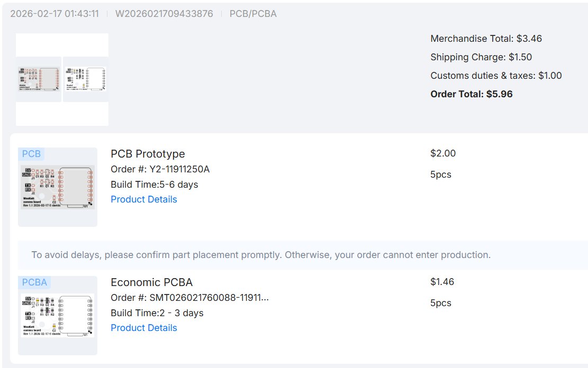Open the first PCB preview thumbnail in header
This screenshot has width=588, height=368.
click(39, 79)
